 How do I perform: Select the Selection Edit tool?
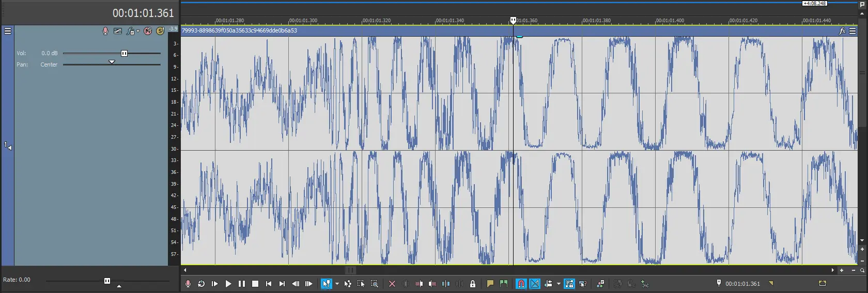tap(361, 284)
